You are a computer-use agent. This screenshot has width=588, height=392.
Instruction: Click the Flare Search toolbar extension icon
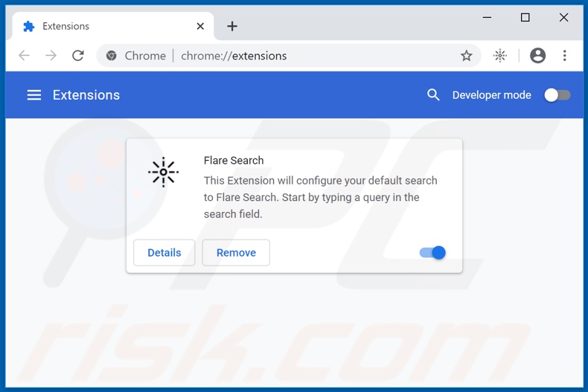(500, 56)
